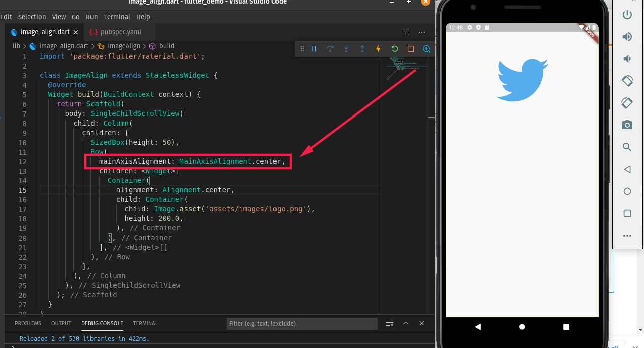Open Flutter widget inspector icon
Image resolution: width=644 pixels, height=348 pixels.
coord(427,49)
